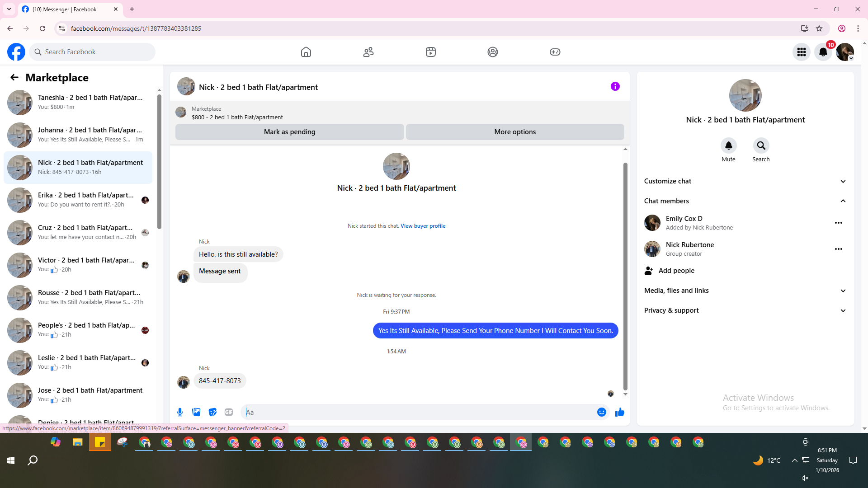Mark the listing as pending

click(289, 132)
